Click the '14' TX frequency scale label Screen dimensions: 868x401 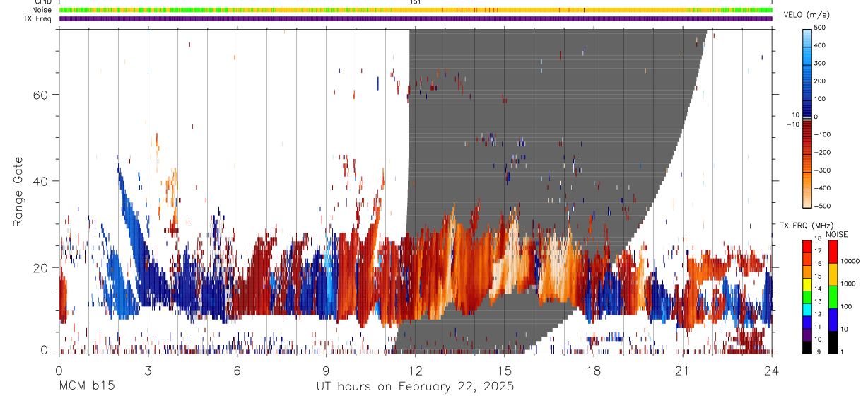[819, 289]
